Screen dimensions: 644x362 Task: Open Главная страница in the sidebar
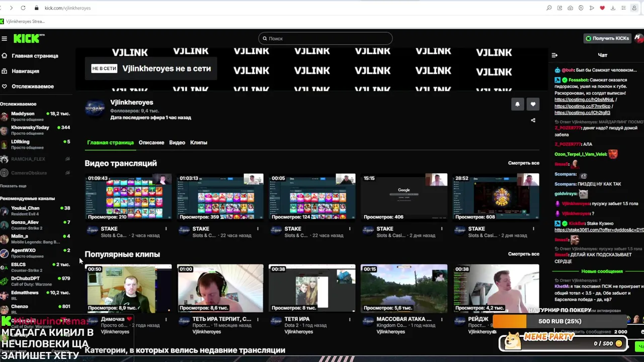click(35, 56)
